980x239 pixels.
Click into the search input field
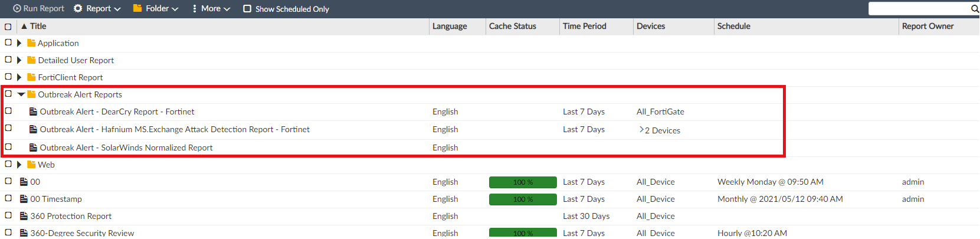(x=918, y=9)
